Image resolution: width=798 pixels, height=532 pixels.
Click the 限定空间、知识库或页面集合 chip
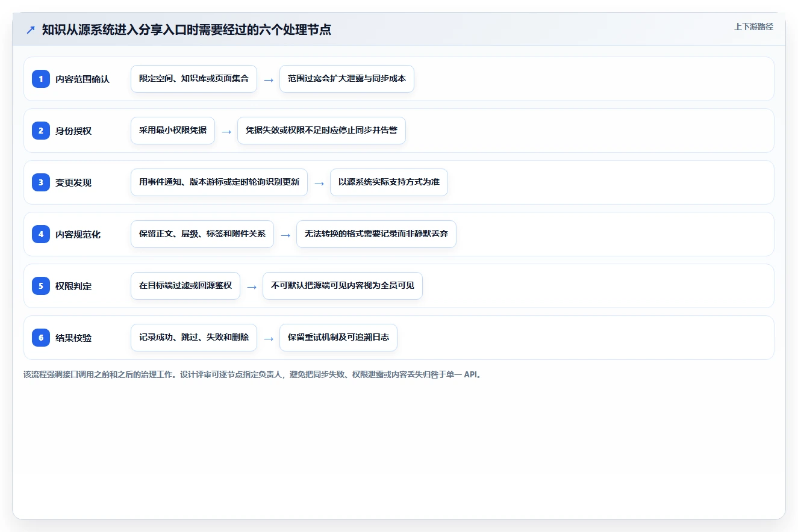[x=194, y=79]
